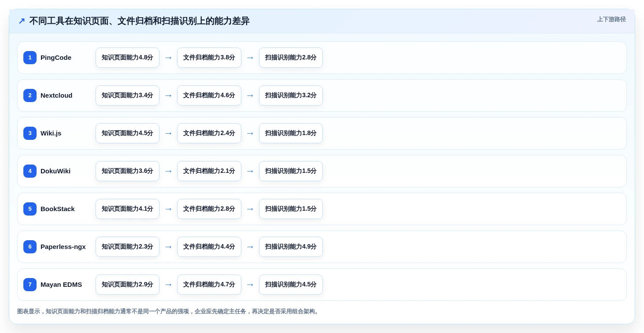This screenshot has width=644, height=333.
Task: Click Paperless-ngx 扫描识别能力4.9分 box
Action: 291,247
